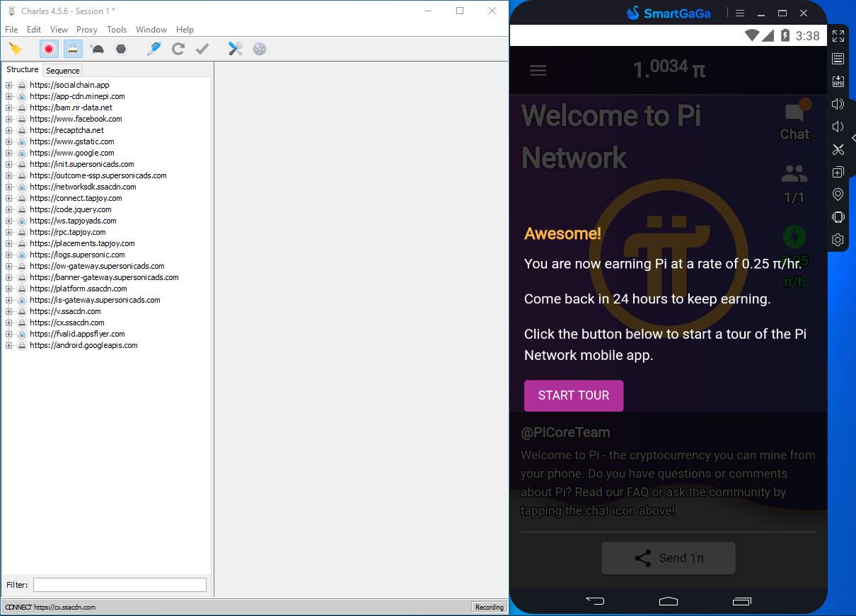Click the shake device icon in SmartGaGa sidebar
The width and height of the screenshot is (856, 616).
click(x=838, y=217)
